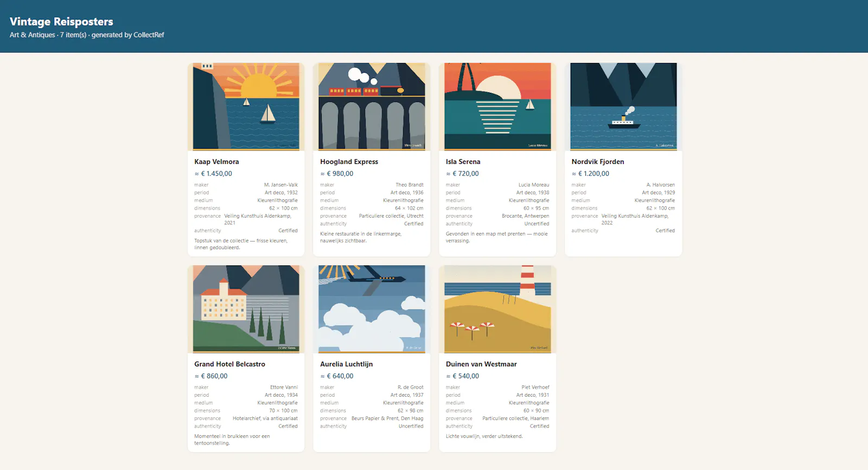Click the Vintage Reisposters page title
The image size is (868, 470).
61,22
